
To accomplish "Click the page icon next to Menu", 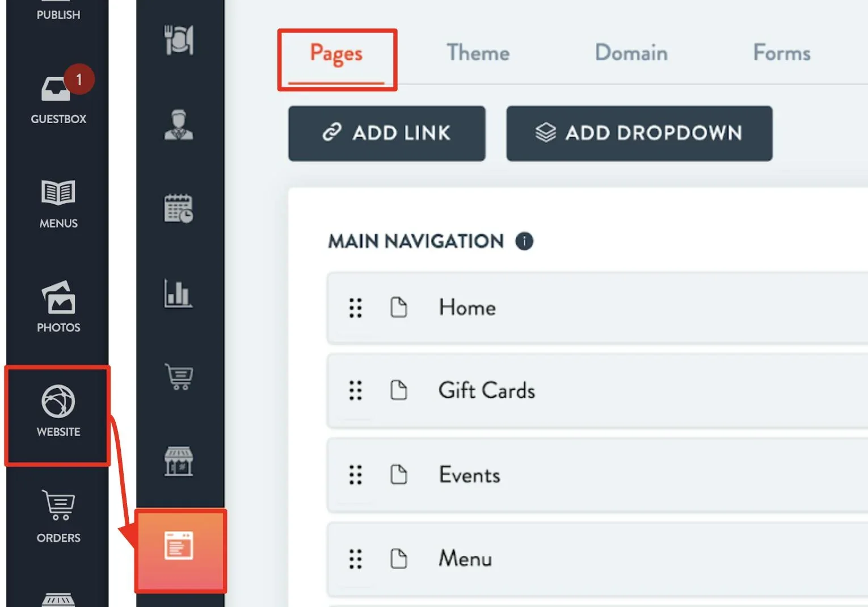I will point(399,558).
